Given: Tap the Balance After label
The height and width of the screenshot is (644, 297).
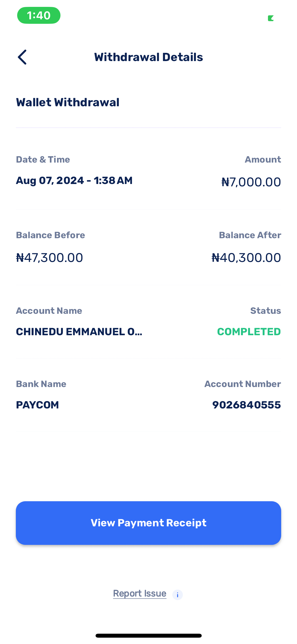Looking at the screenshot, I should click(250, 235).
